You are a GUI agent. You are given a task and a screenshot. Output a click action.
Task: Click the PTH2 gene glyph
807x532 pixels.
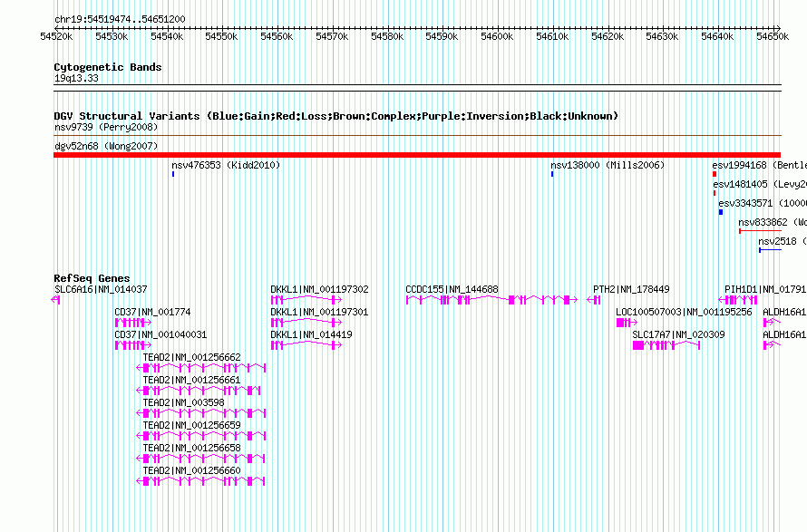(594, 300)
